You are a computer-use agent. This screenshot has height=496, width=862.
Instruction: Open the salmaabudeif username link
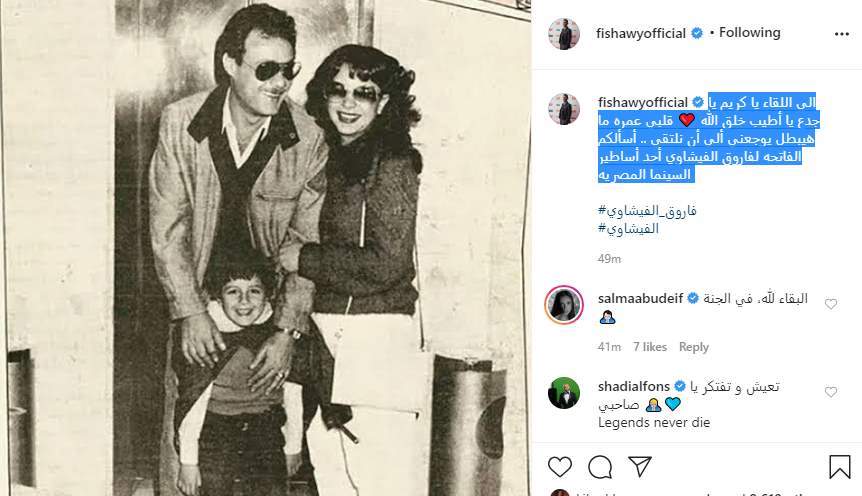pyautogui.click(x=640, y=299)
